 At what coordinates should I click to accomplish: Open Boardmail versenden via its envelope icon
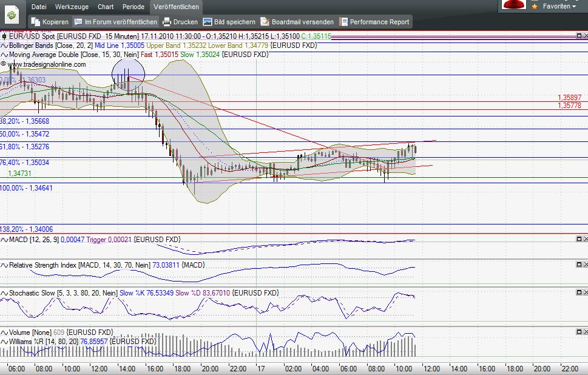coord(266,21)
